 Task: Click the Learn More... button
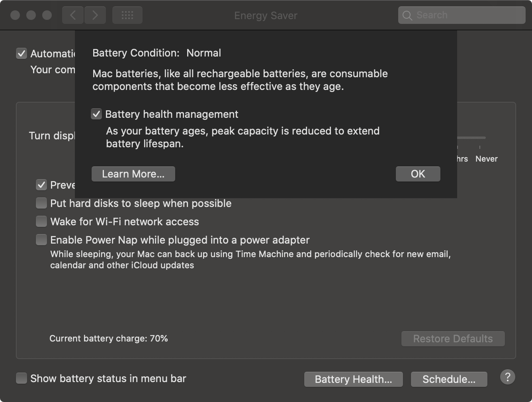click(133, 174)
